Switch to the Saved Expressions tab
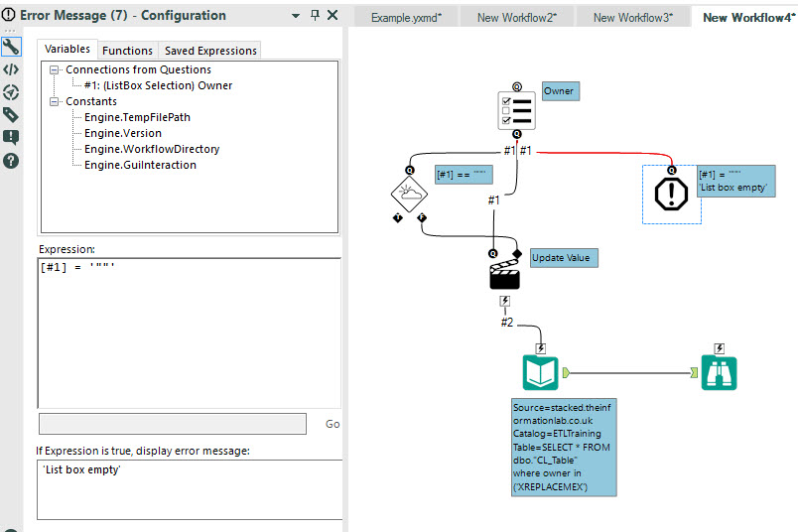The width and height of the screenshot is (798, 532). tap(210, 51)
